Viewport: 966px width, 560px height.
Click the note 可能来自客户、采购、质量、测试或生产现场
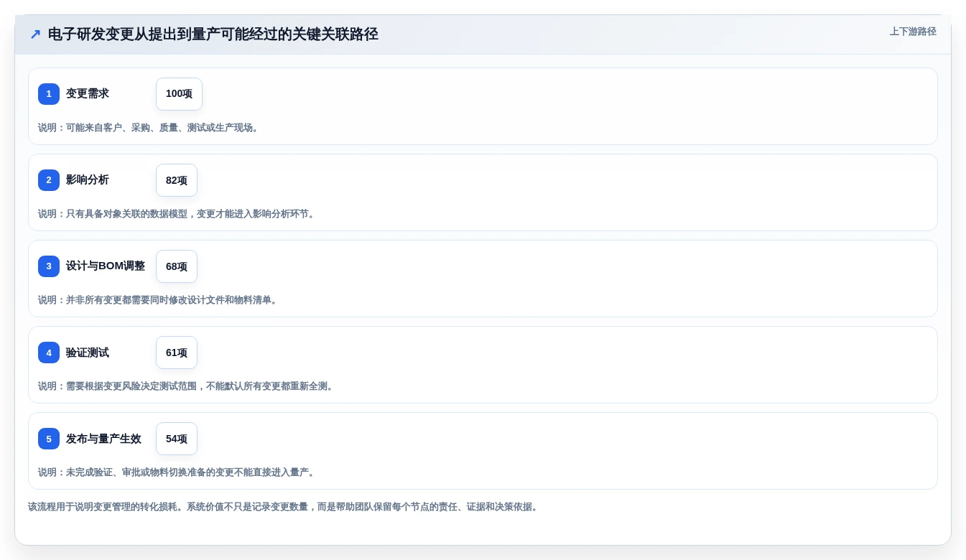pyautogui.click(x=148, y=128)
